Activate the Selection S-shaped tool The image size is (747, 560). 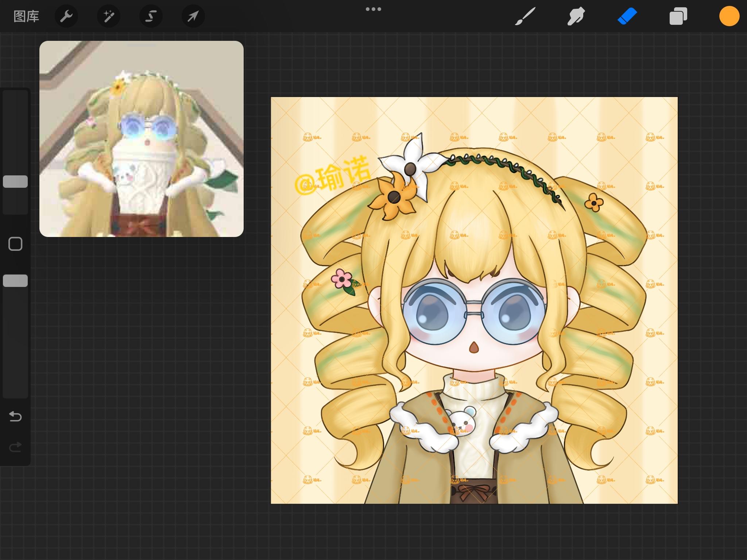pyautogui.click(x=151, y=16)
